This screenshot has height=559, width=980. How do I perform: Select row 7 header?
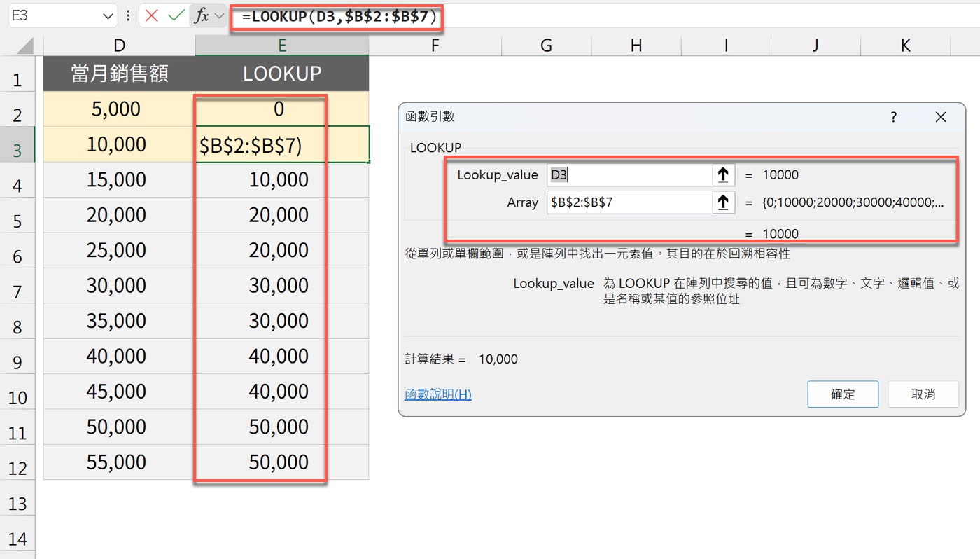pos(17,286)
